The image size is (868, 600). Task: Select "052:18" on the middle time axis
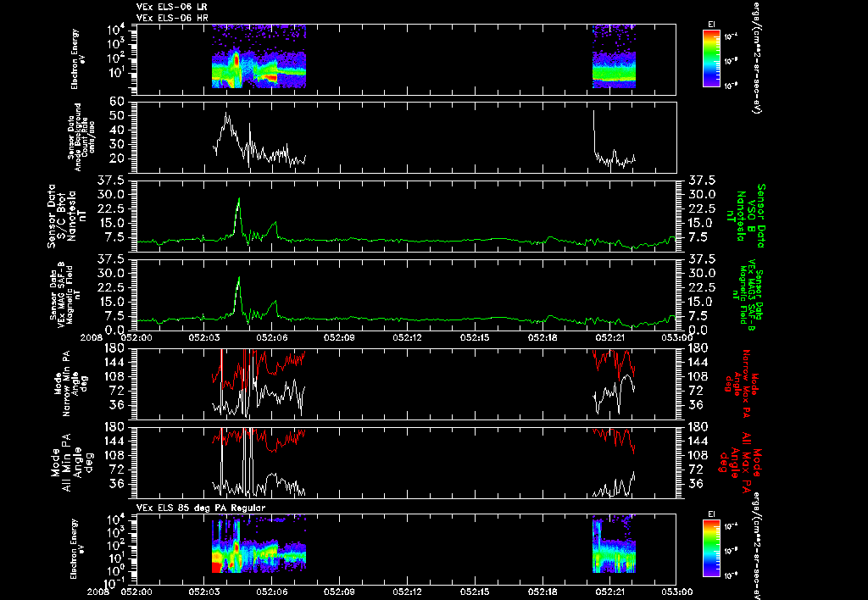[542, 337]
